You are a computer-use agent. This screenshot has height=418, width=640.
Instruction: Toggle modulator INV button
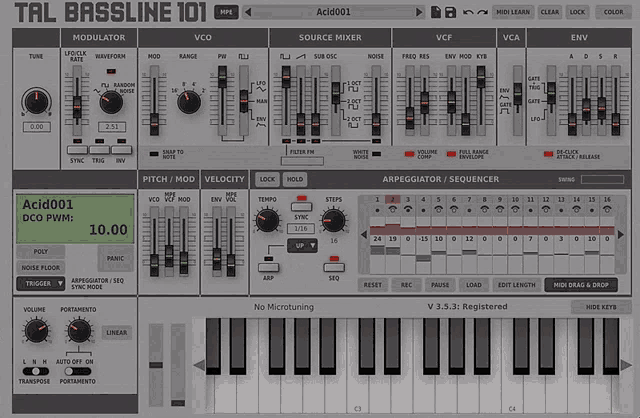[121, 150]
